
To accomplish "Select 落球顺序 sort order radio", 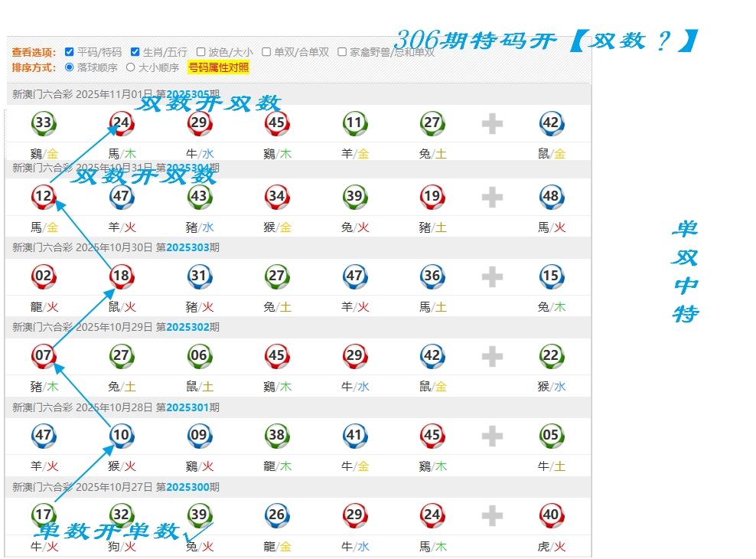I will tap(70, 67).
